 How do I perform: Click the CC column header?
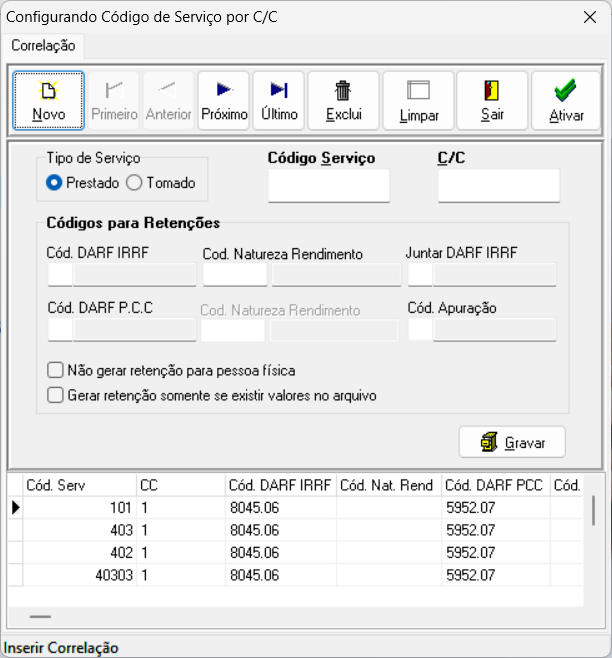(x=181, y=485)
